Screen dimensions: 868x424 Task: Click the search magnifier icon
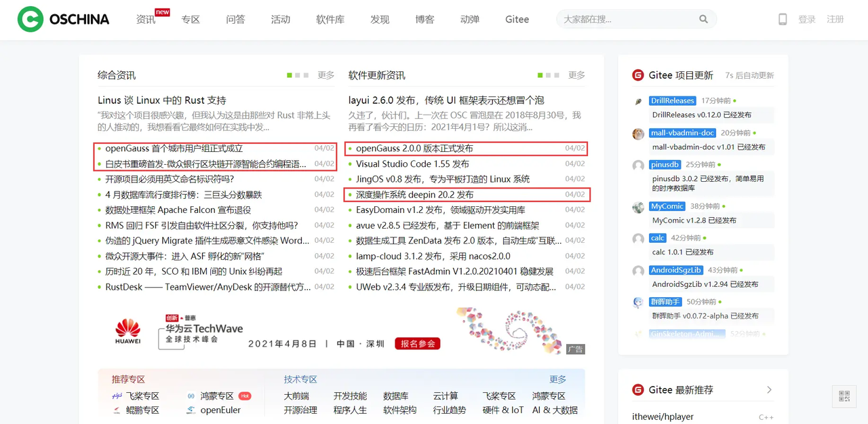coord(703,19)
